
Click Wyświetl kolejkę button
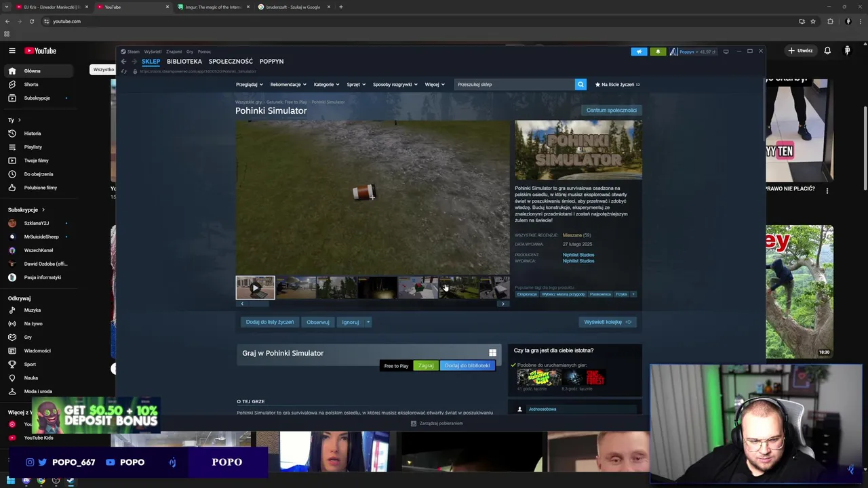pyautogui.click(x=608, y=322)
